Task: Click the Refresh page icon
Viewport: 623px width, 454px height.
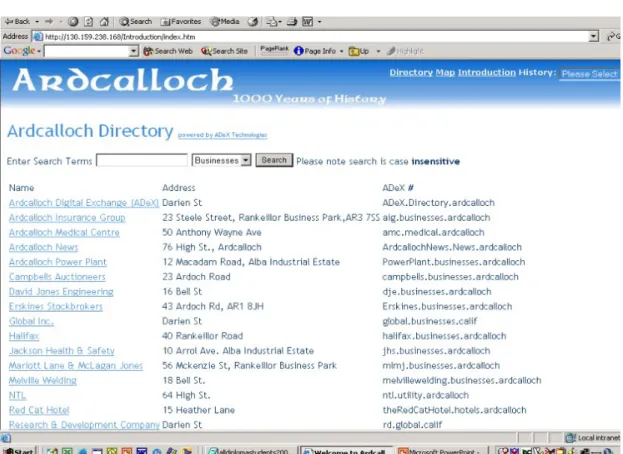Action: pos(89,21)
